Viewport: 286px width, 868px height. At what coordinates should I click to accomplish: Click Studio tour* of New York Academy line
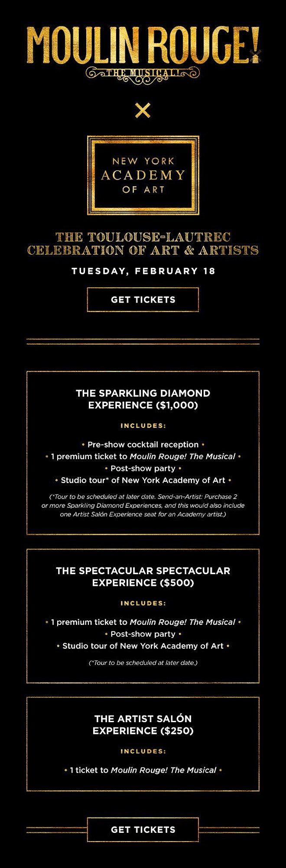click(x=143, y=480)
